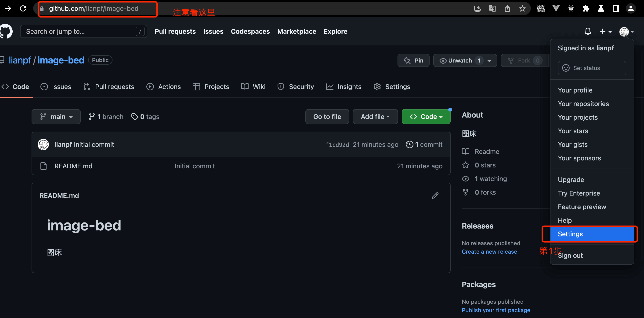Switch to the Wiki tab

tap(253, 87)
